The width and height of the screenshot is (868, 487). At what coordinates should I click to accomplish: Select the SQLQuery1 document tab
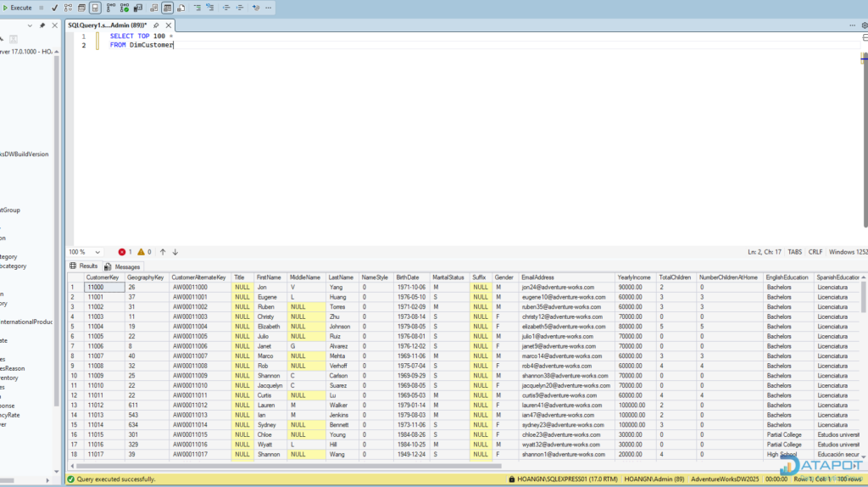108,25
